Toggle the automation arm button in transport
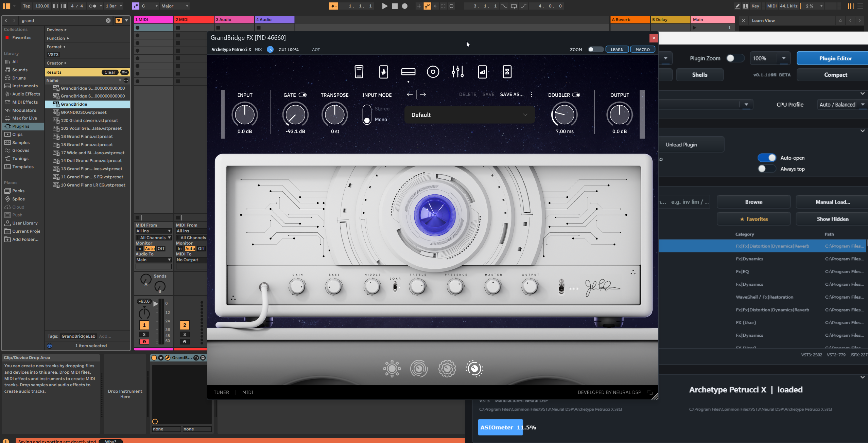This screenshot has height=443, width=868. 427,6
